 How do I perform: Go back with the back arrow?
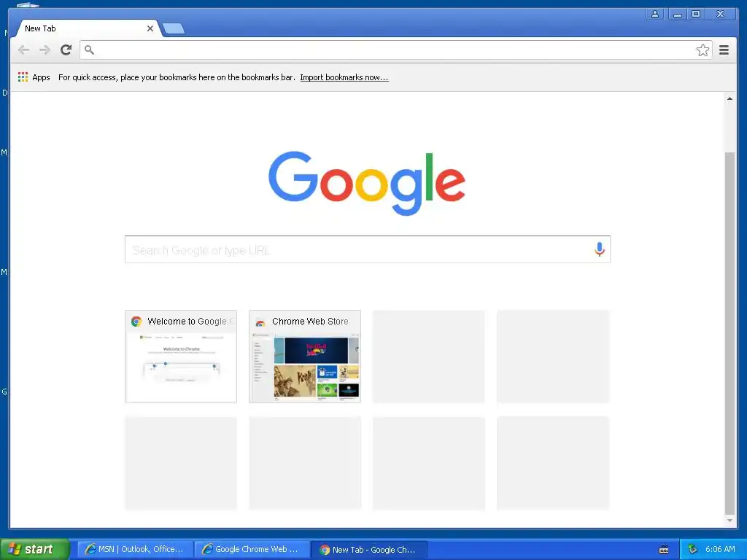pos(23,50)
